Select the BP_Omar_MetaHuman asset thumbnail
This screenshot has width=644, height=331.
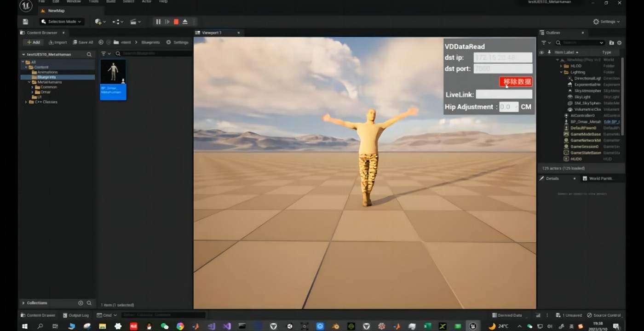click(113, 80)
